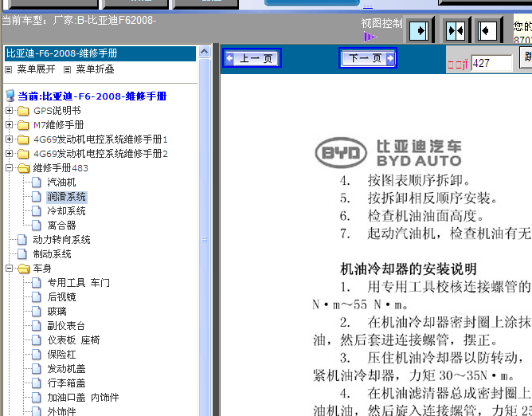Viewport: 532px width, 416px height.
Task: Click the document icon beside 保险杠
Action: (37, 354)
